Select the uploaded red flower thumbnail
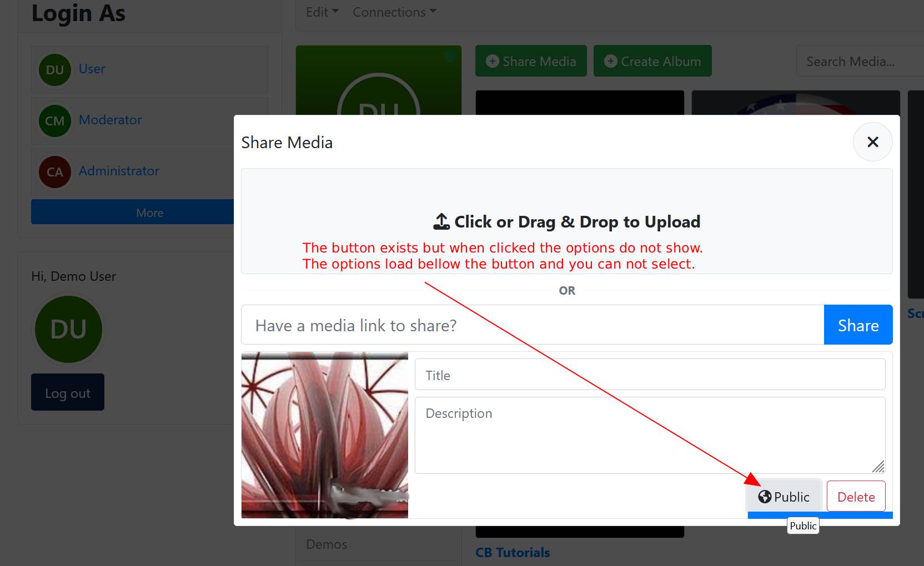Screen dimensions: 924x566 click(325, 435)
